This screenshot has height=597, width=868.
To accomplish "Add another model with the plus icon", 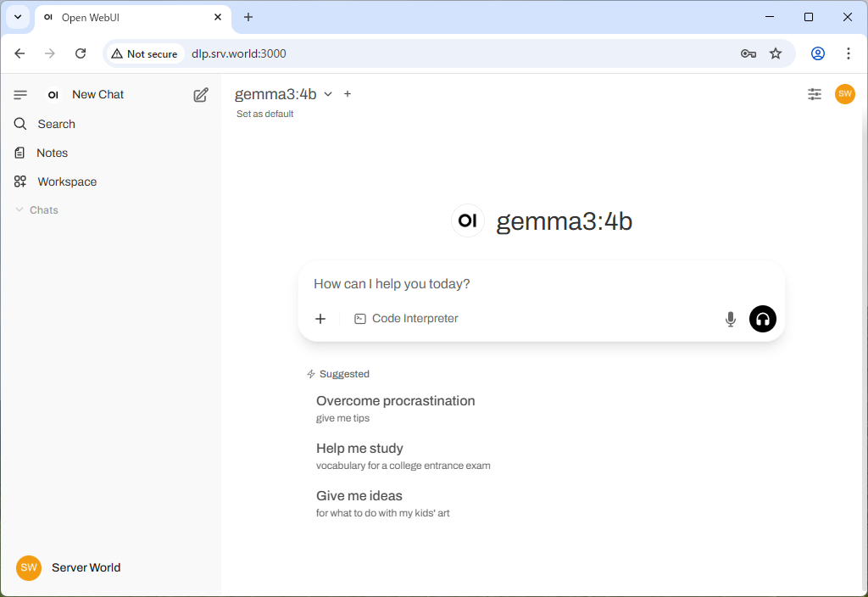I will pos(348,94).
